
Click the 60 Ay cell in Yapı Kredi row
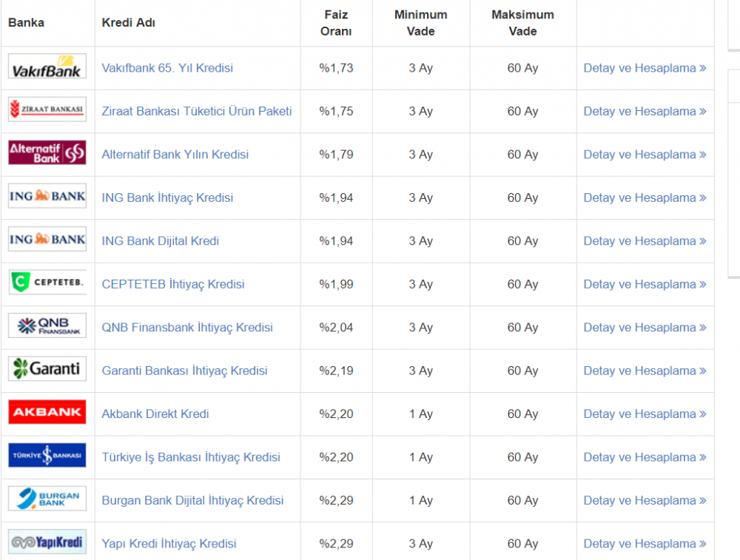(523, 544)
